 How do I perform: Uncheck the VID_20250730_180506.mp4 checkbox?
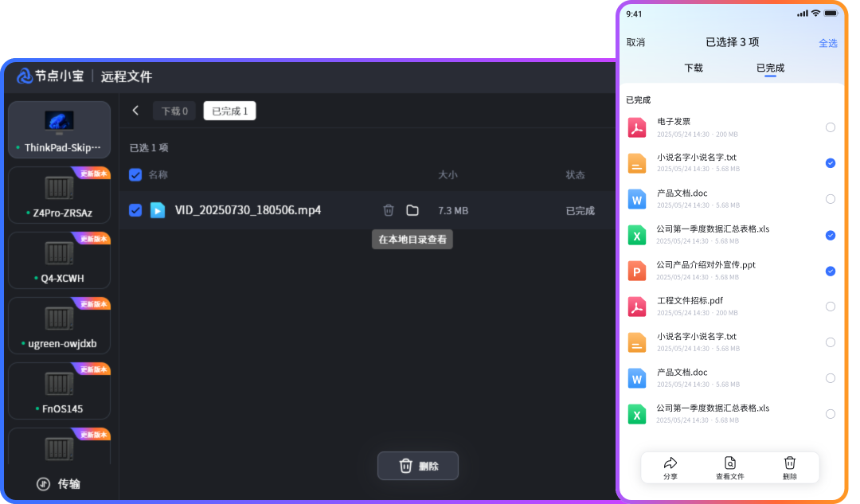(135, 210)
